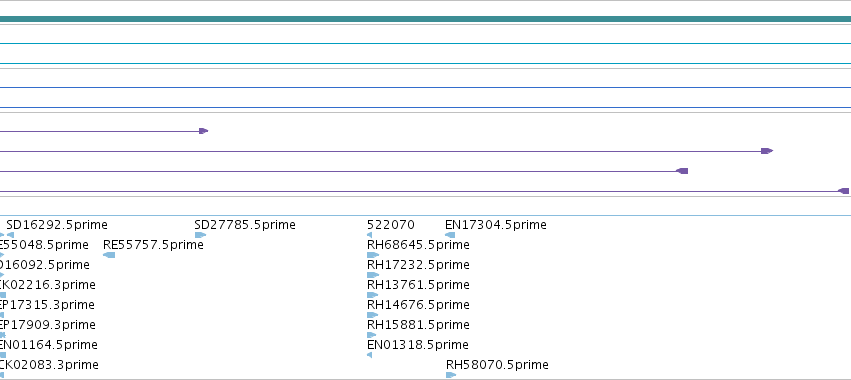The height and width of the screenshot is (380, 851).
Task: Select the RH14676.5prime arrow glyph
Action: [x=372, y=315]
